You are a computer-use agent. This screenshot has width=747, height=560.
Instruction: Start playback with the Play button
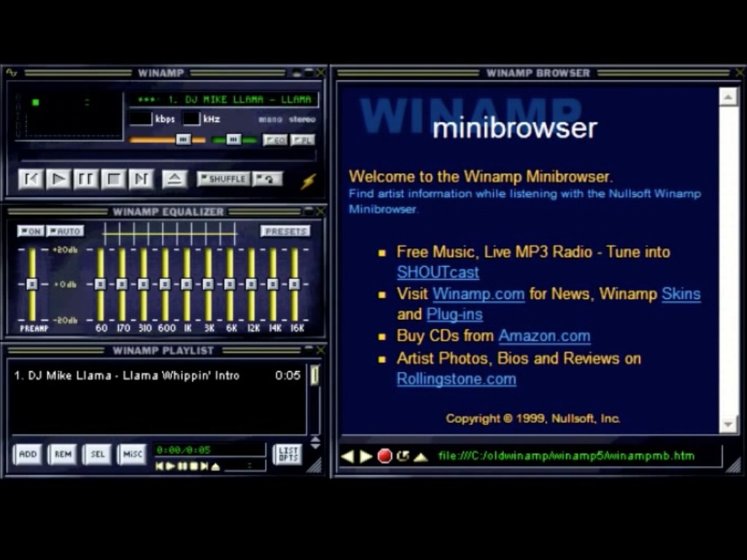pyautogui.click(x=58, y=179)
